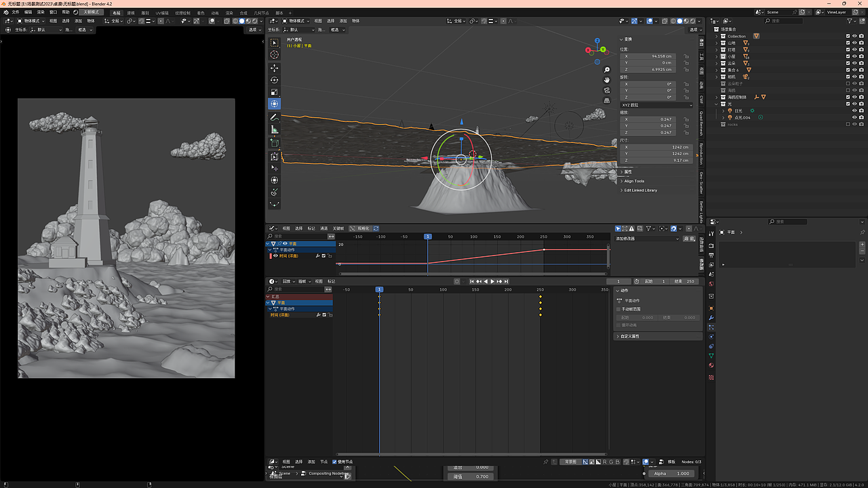The image size is (868, 488).
Task: Select the Move tool in viewport toolbar
Action: tap(274, 68)
